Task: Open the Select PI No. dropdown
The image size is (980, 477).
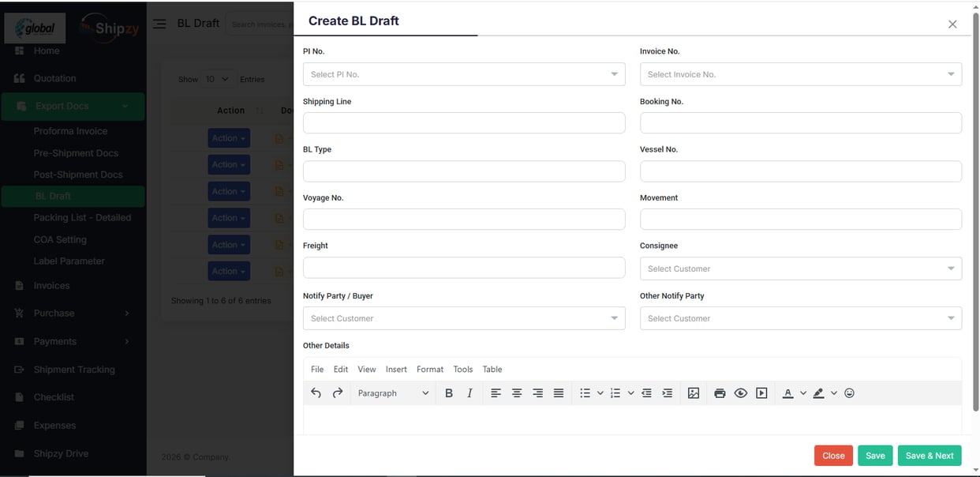Action: pos(464,73)
